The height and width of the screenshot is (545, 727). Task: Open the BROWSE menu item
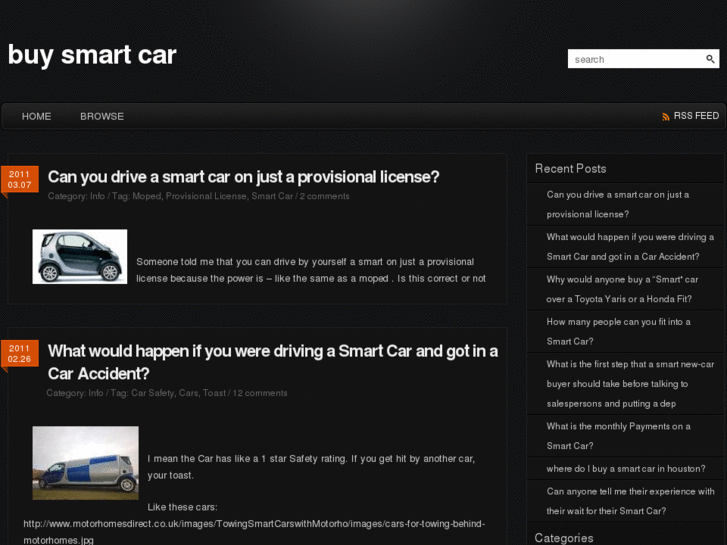(102, 116)
